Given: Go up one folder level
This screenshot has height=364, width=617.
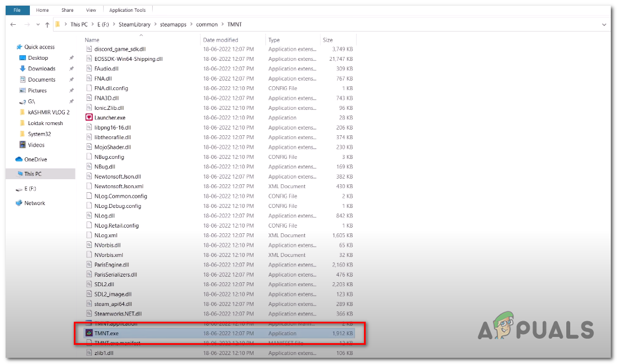Looking at the screenshot, I should click(x=47, y=25).
